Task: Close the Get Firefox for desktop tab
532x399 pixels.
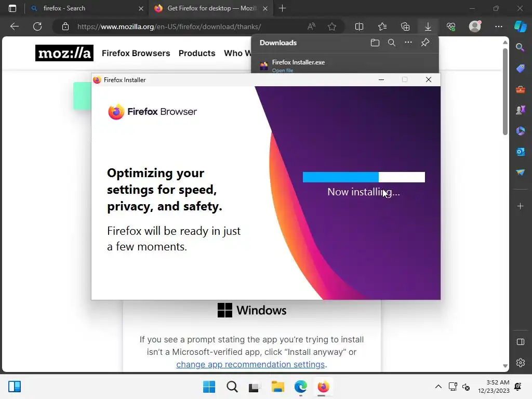Action: (x=265, y=8)
